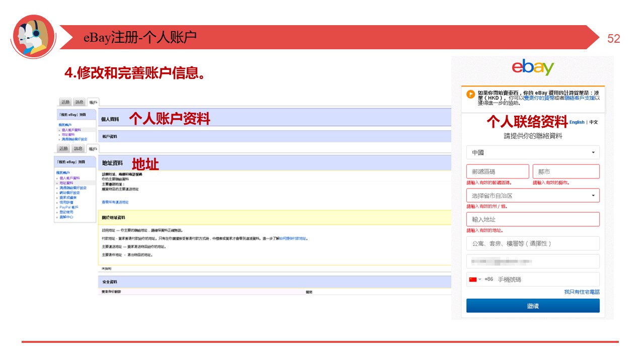The height and width of the screenshot is (362, 644).
Task: Open 調解中心 in the sidebar
Action: [x=66, y=217]
